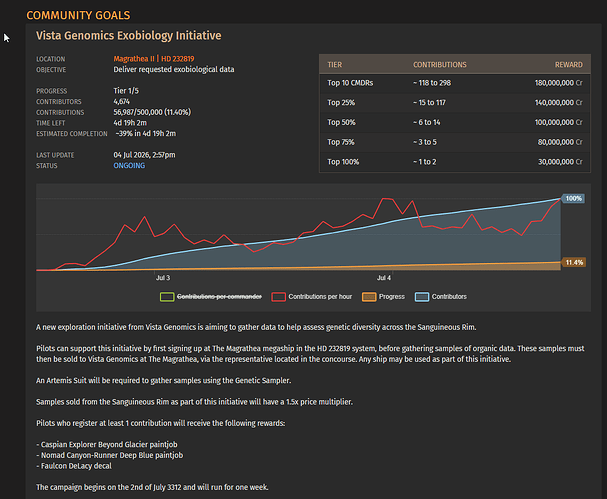Click the ~ 6 to 14 contributions cell
The width and height of the screenshot is (607, 499).
[x=426, y=122]
